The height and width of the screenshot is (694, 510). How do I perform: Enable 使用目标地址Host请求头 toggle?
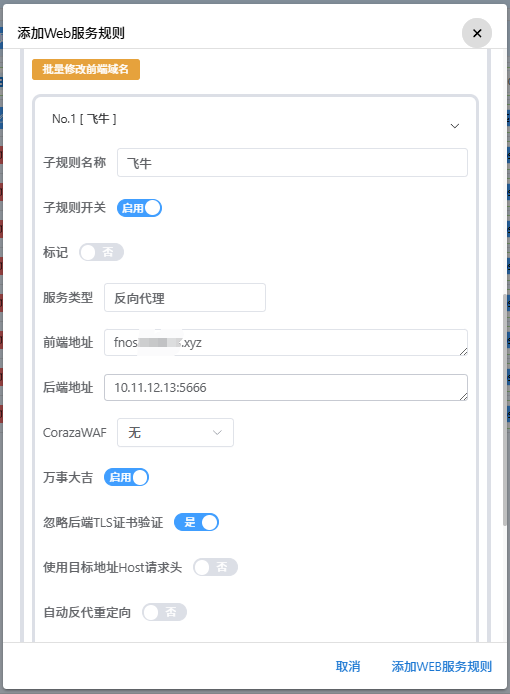coord(216,567)
